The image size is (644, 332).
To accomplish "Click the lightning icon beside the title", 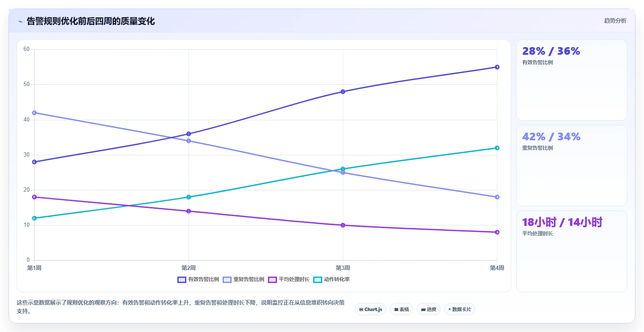I will tap(20, 21).
